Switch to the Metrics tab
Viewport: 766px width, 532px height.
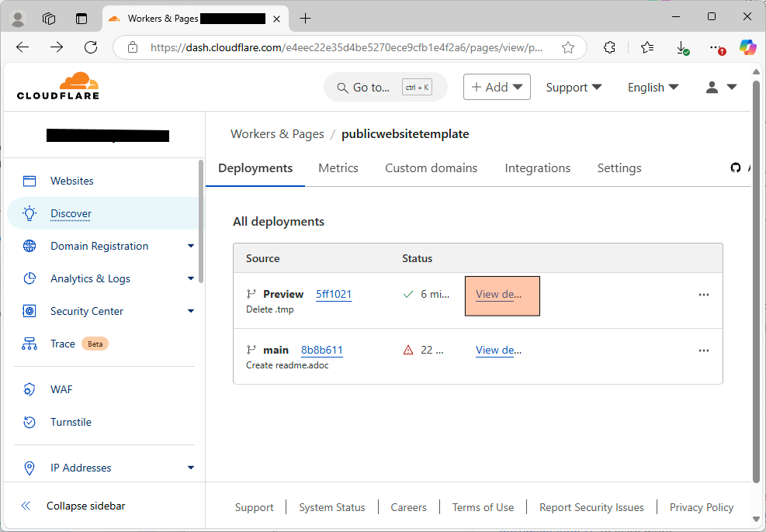338,168
